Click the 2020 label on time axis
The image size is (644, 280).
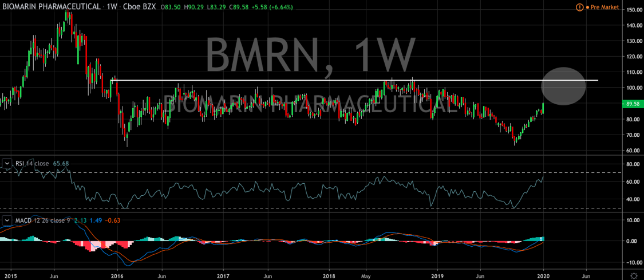tap(543, 274)
